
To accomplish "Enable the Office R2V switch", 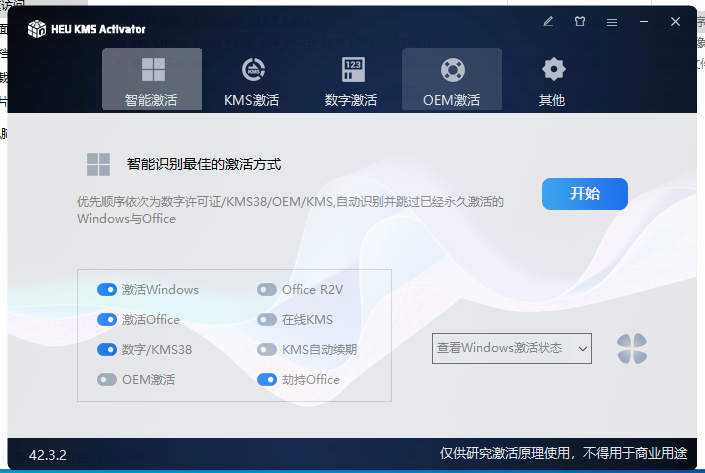I will point(267,290).
